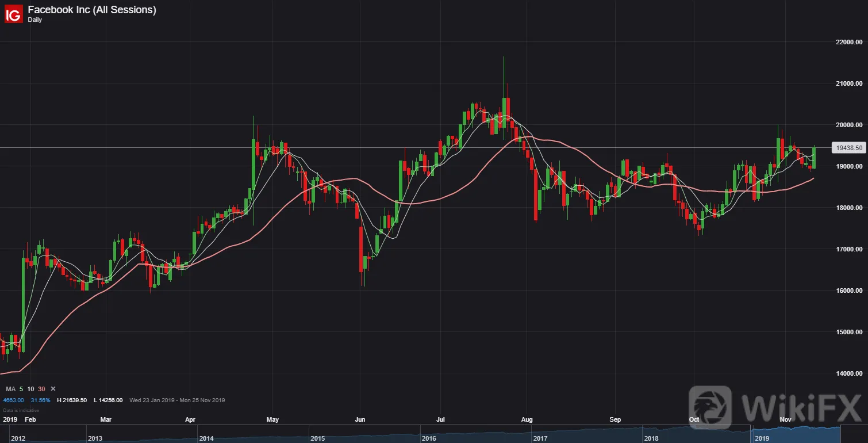Jump to 2015 in the overview navigator

tap(318, 438)
